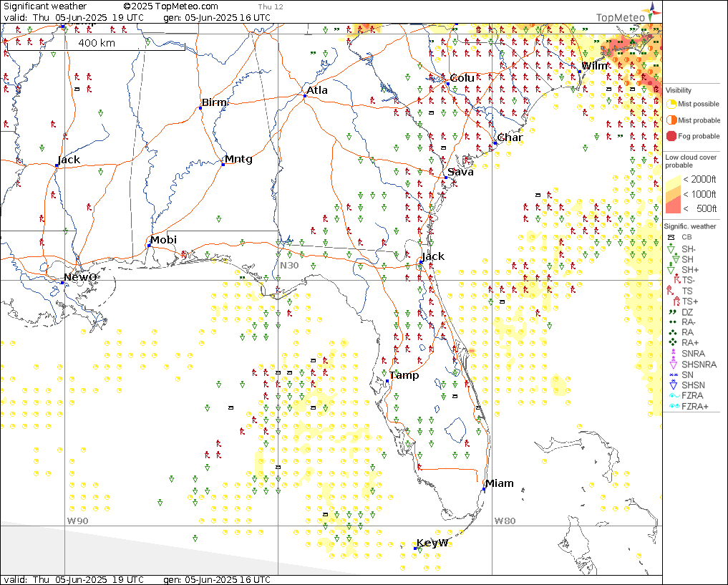Click the Significant weather title
728x585 pixels.
pos(45,6)
